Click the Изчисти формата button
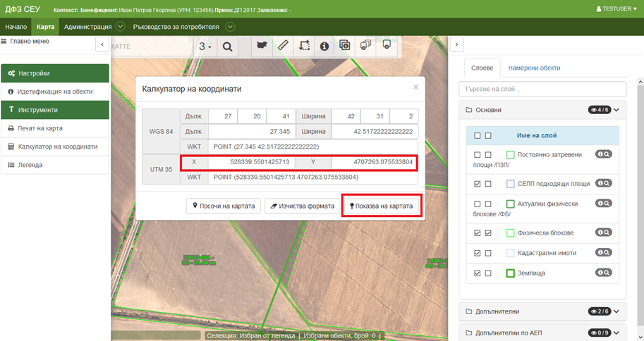644x341 pixels. point(303,206)
